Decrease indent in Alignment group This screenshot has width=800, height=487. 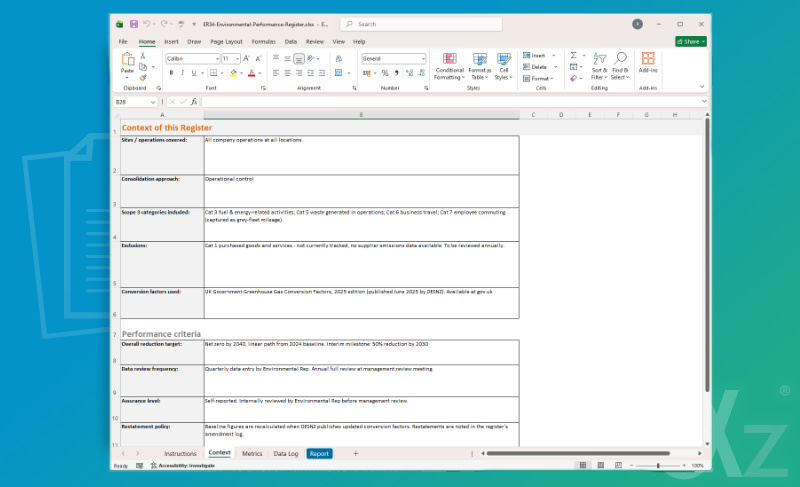pos(310,73)
